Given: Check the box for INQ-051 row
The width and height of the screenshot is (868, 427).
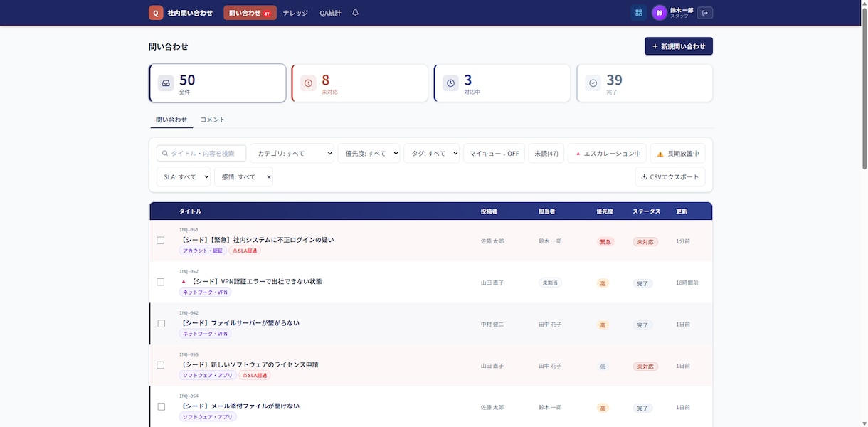Looking at the screenshot, I should (x=161, y=241).
